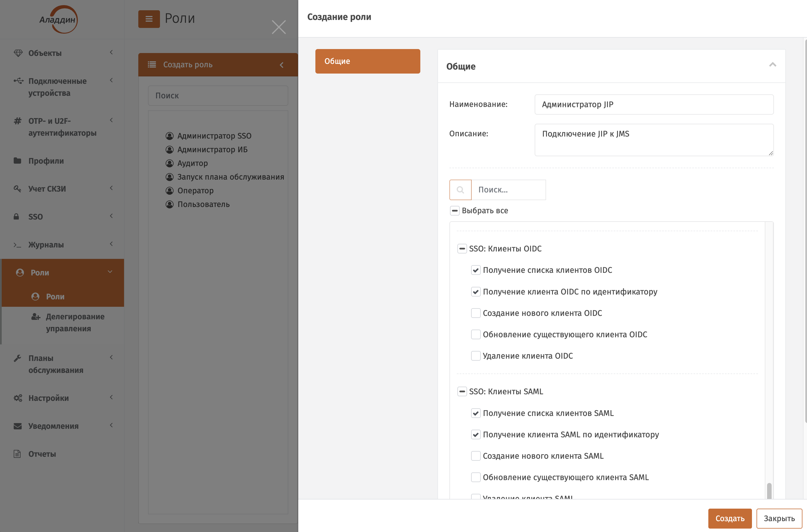Click the Закрыть button
This screenshot has height=532, width=807.
tap(779, 518)
